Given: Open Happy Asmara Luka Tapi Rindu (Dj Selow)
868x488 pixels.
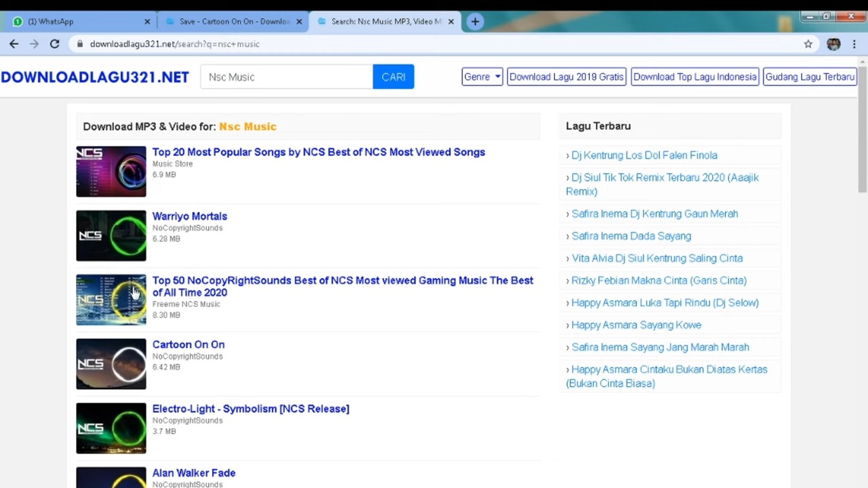Looking at the screenshot, I should point(665,303).
